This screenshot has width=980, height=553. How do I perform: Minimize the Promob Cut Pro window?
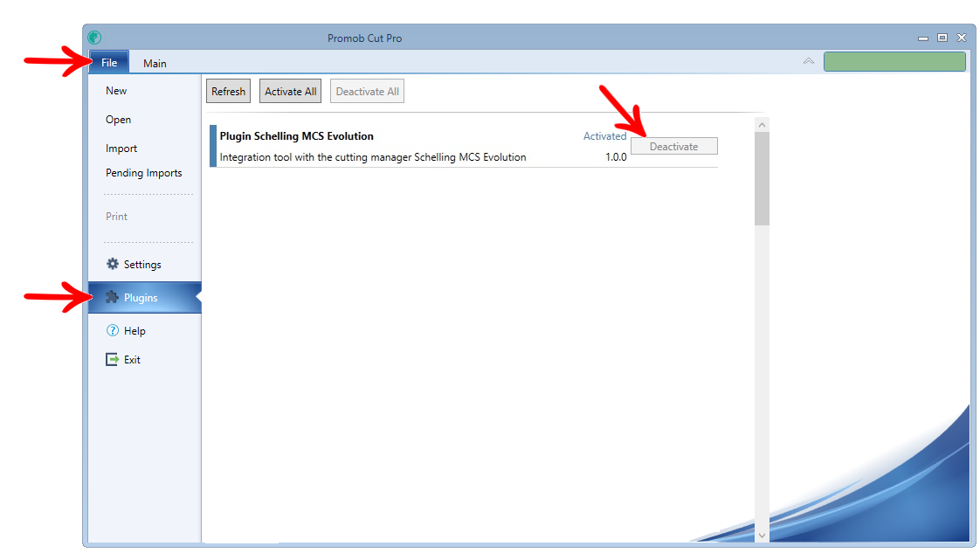tap(923, 38)
